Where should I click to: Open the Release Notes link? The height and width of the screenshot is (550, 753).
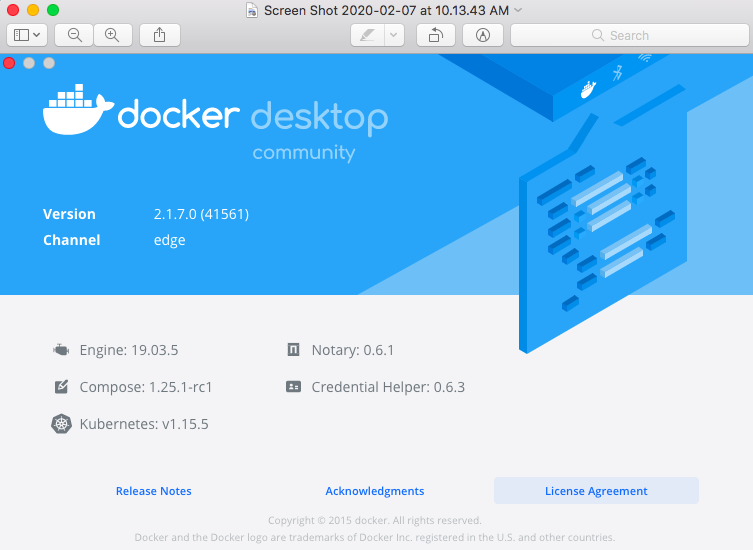point(154,491)
